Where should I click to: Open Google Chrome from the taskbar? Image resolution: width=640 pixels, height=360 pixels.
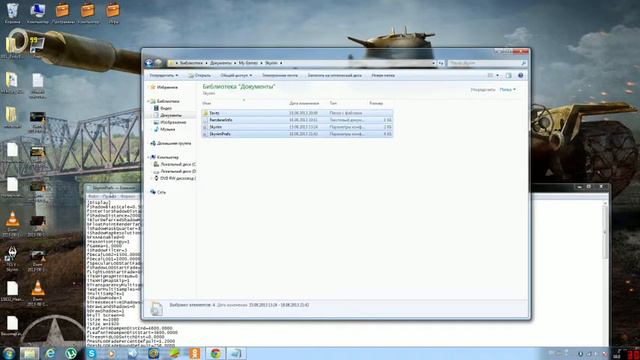pos(216,353)
